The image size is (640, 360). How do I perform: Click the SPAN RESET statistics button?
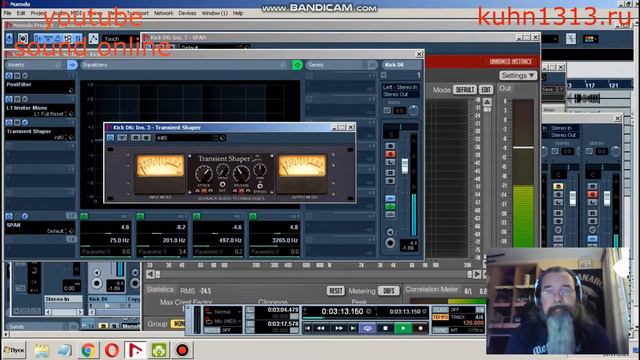tap(336, 291)
